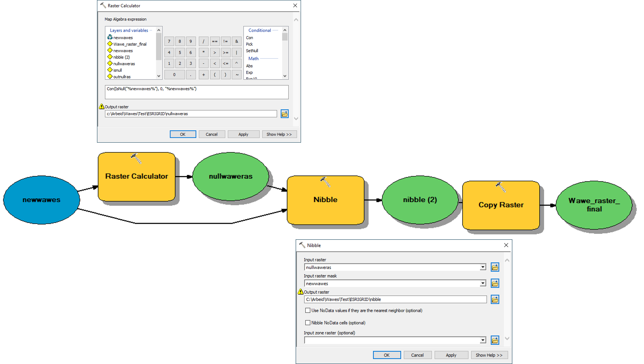Expand the Input raster dropdown
Image resolution: width=644 pixels, height=364 pixels.
click(483, 267)
